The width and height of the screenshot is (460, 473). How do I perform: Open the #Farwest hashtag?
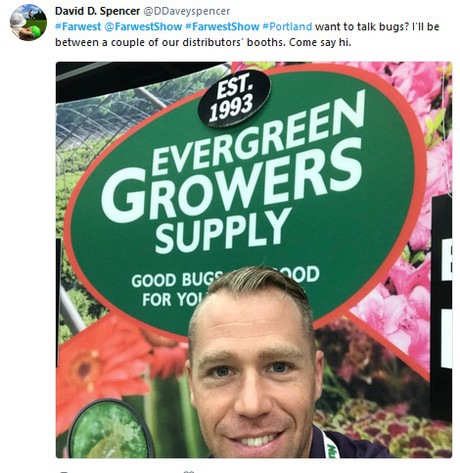[x=78, y=27]
